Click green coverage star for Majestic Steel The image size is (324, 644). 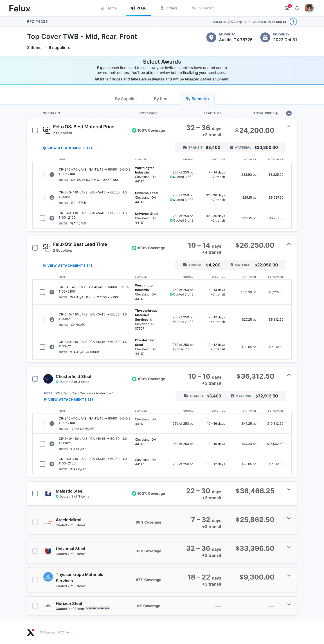134,493
